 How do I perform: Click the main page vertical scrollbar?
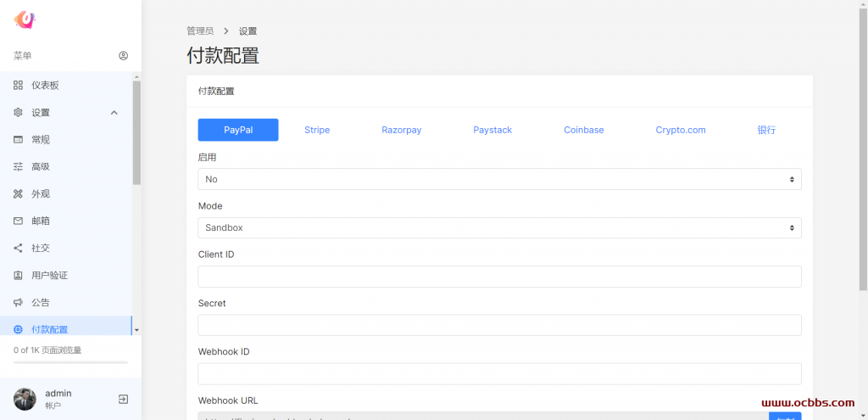coord(864,149)
